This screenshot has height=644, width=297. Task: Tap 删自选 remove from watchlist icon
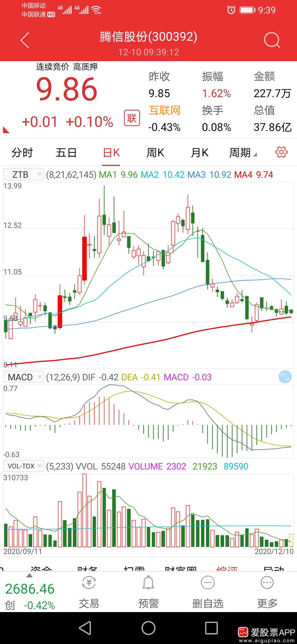point(208,583)
